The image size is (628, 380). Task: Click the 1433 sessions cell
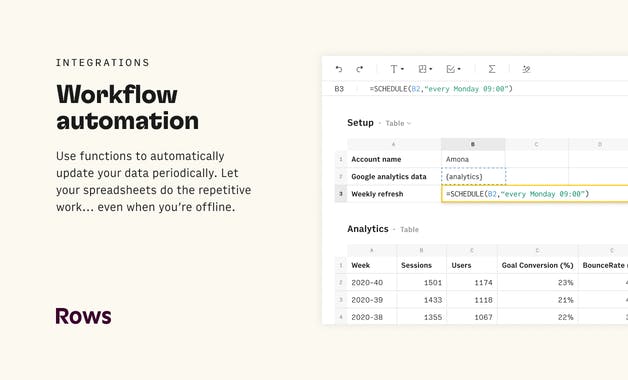[421, 300]
